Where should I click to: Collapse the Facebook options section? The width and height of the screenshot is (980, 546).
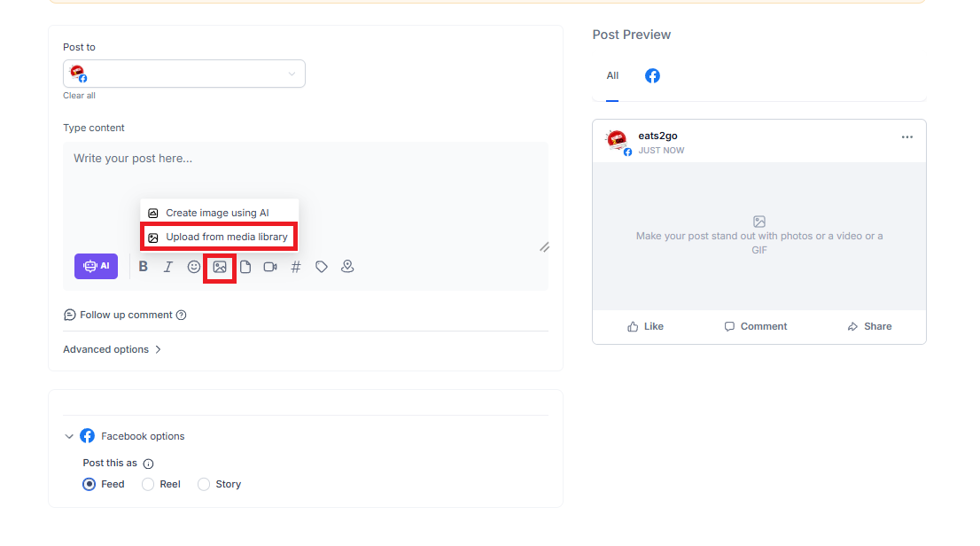(69, 437)
